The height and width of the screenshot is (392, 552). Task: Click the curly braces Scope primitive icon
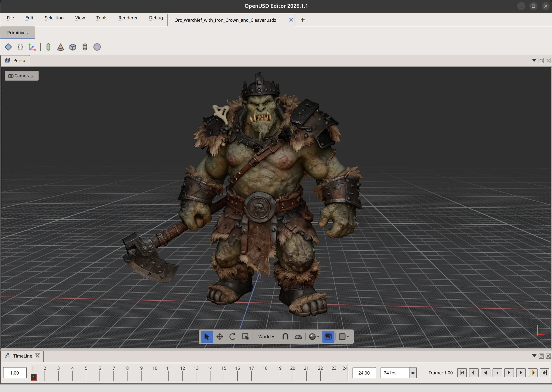click(x=21, y=47)
